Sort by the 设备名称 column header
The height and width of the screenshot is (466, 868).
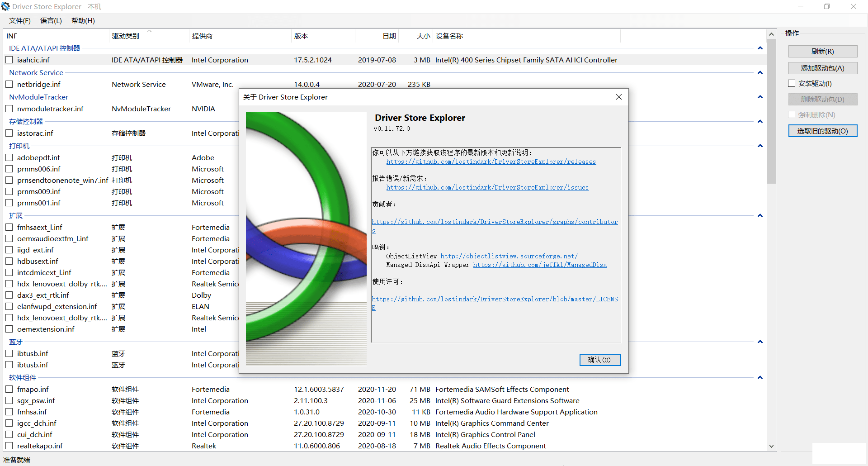pyautogui.click(x=526, y=36)
